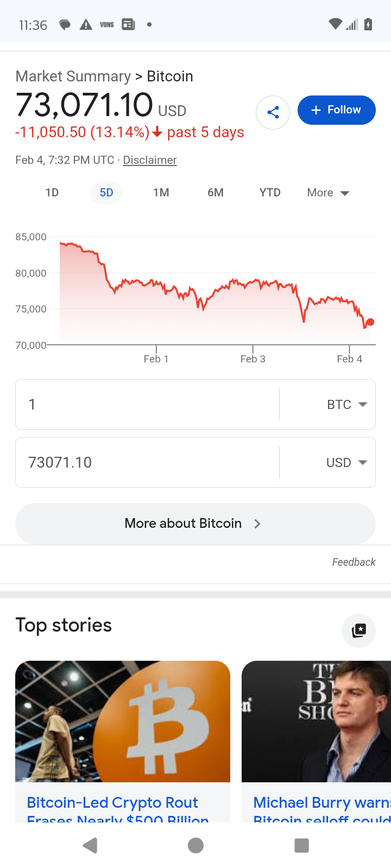
Task: Open More about Bitcoin
Action: pyautogui.click(x=195, y=524)
